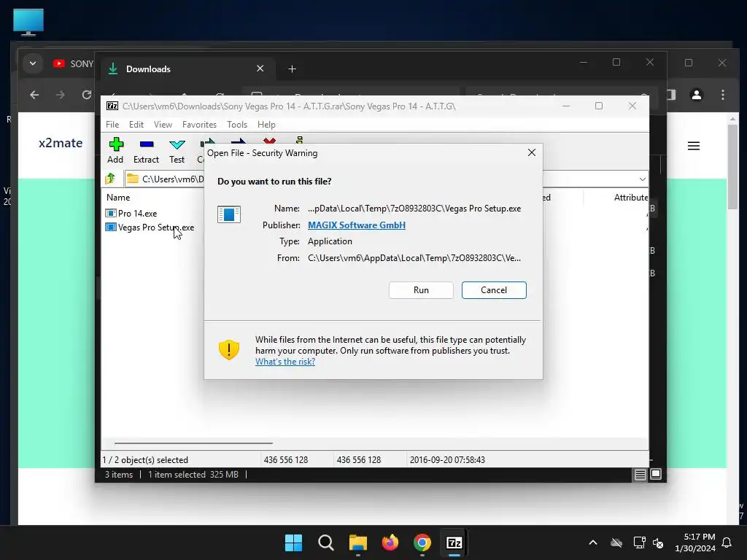This screenshot has width=747, height=560.
Task: Select Vegas Pro Setup.exe in the file list
Action: pos(150,227)
